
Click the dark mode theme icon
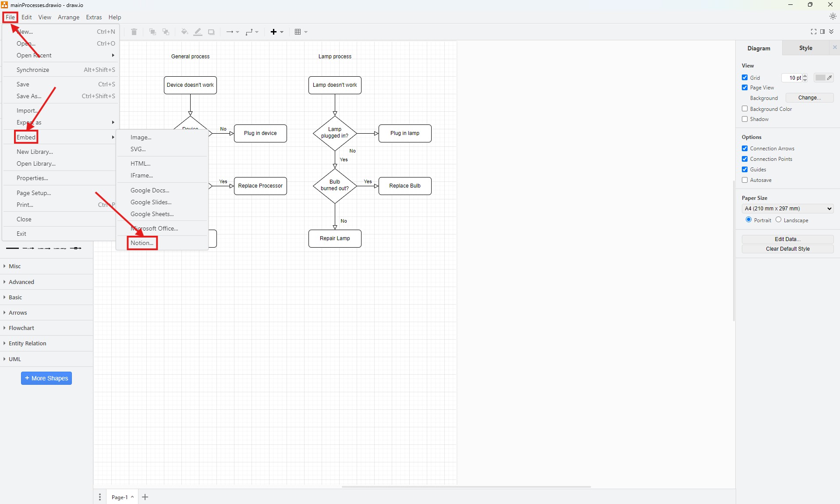(x=832, y=16)
